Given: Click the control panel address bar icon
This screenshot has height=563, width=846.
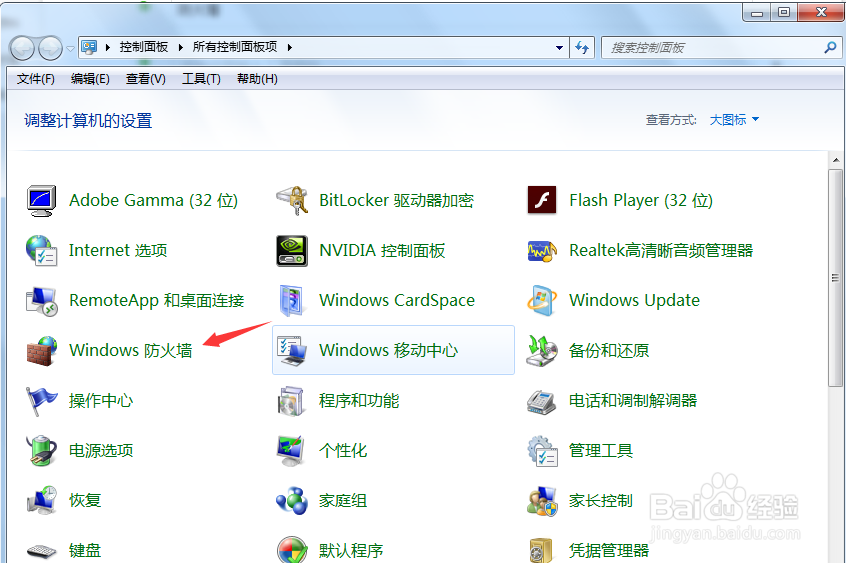Looking at the screenshot, I should (89, 48).
